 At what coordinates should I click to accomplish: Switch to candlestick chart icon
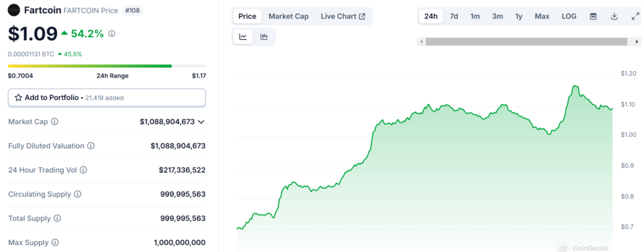click(264, 37)
